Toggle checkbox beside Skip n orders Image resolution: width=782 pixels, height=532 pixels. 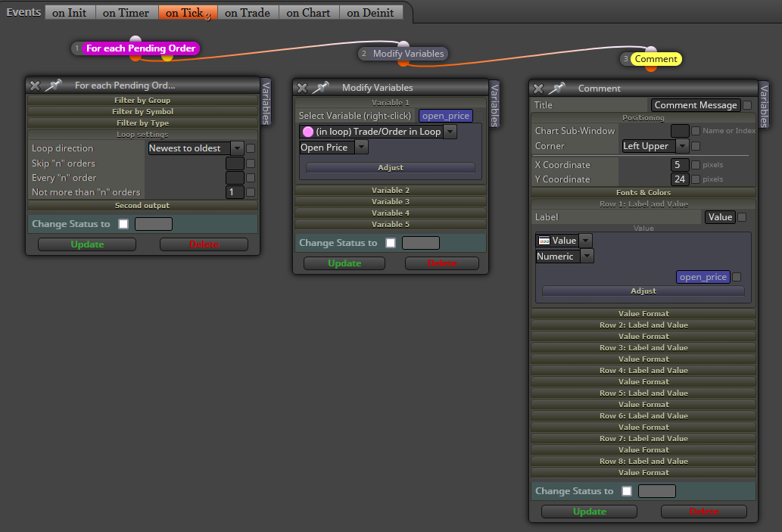(251, 163)
